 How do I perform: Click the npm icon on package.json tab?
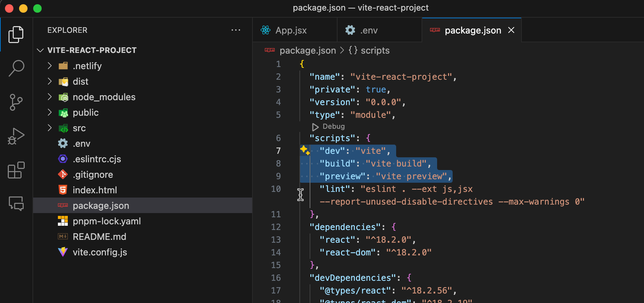coord(435,30)
